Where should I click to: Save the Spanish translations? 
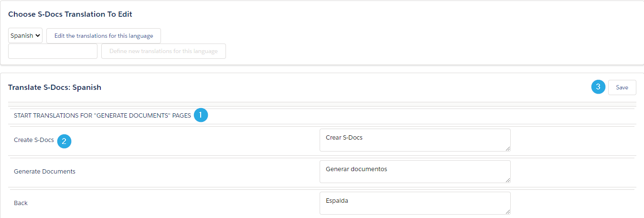point(622,87)
